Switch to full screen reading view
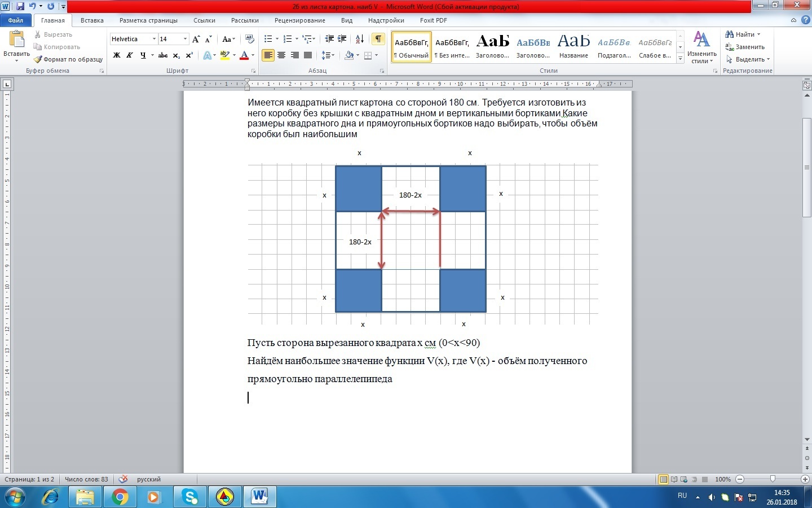The height and width of the screenshot is (508, 812). pyautogui.click(x=674, y=479)
